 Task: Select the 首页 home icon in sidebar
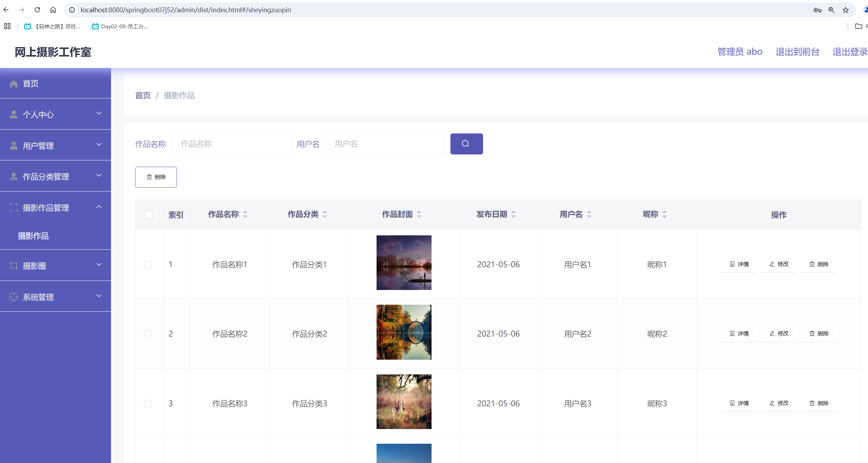14,83
